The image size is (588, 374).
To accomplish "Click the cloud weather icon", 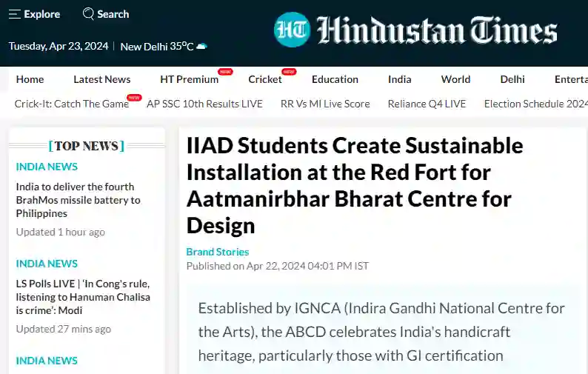I will tap(201, 47).
